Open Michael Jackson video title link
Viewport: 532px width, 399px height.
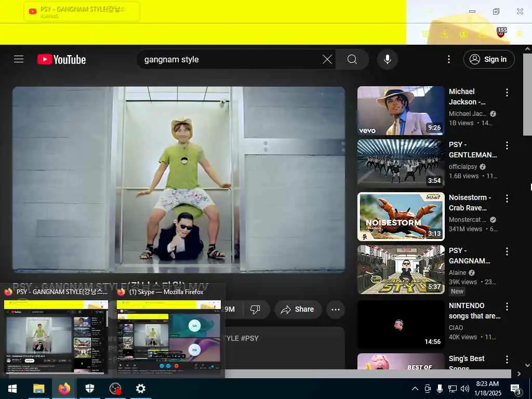pos(467,97)
